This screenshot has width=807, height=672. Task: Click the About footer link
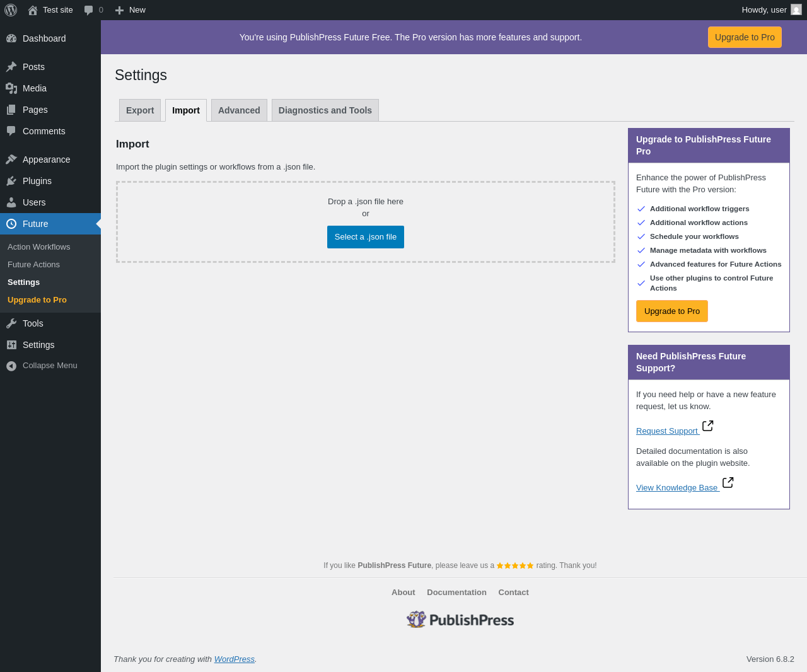pos(403,593)
